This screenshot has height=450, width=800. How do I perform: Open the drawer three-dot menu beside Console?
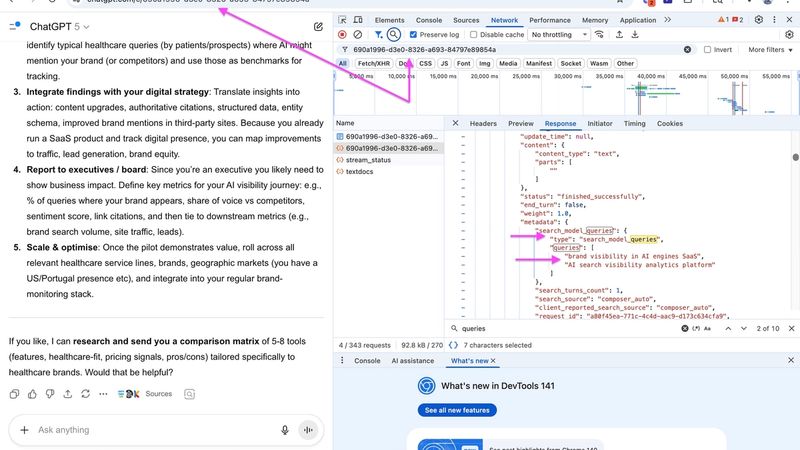(x=342, y=361)
